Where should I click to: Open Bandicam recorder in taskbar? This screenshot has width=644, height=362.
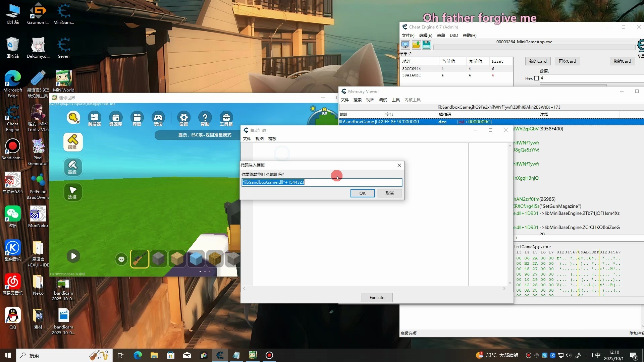click(269, 355)
